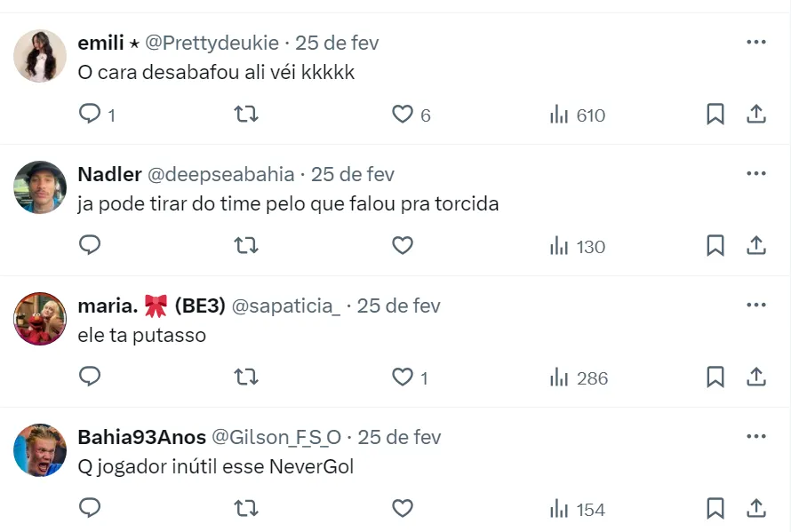Share Bahia93Anos's tweet
This screenshot has width=791, height=532.
tap(755, 509)
